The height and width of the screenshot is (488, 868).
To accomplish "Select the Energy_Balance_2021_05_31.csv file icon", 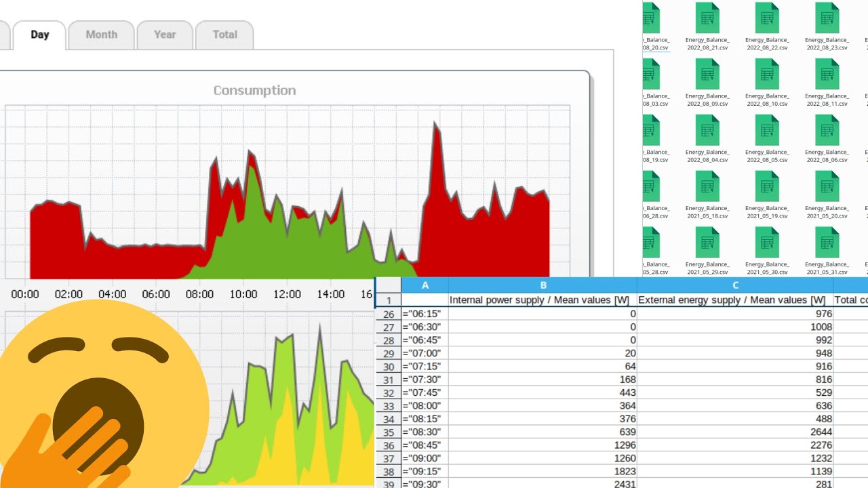I will pyautogui.click(x=827, y=243).
